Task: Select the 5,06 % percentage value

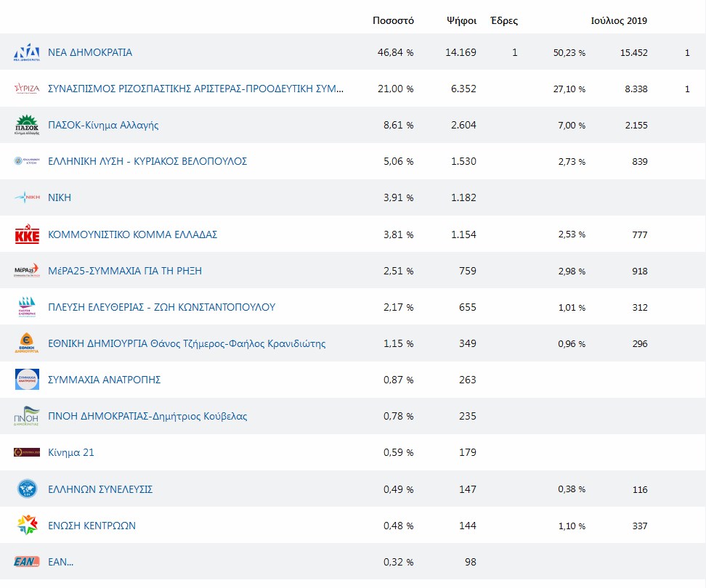Action: point(399,161)
